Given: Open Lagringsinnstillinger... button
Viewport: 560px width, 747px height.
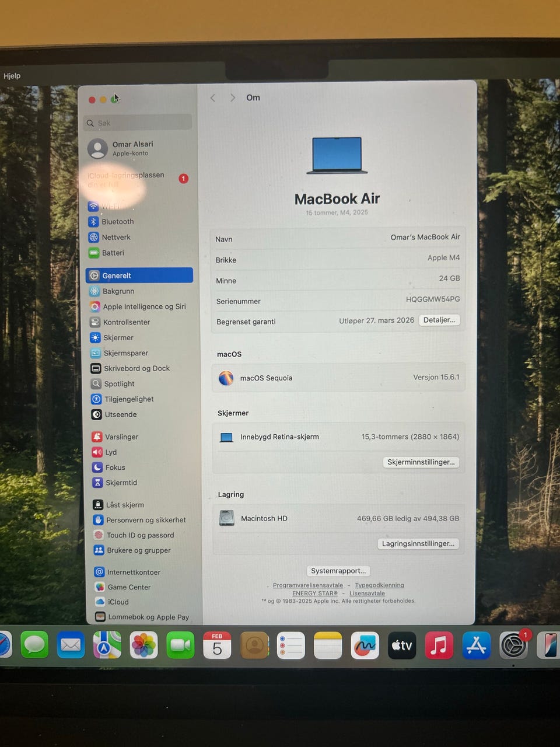Looking at the screenshot, I should tap(418, 543).
